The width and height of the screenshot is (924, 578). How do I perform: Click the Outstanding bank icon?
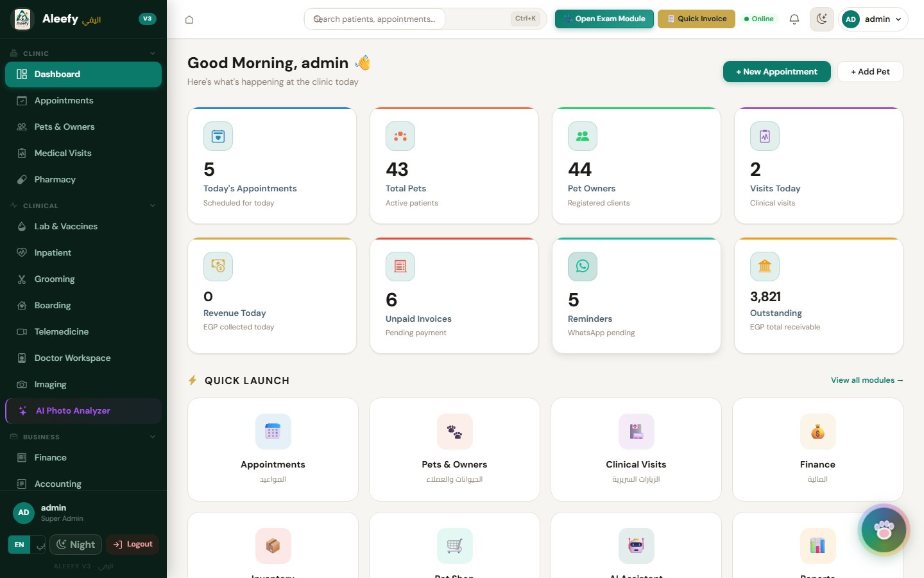click(765, 267)
